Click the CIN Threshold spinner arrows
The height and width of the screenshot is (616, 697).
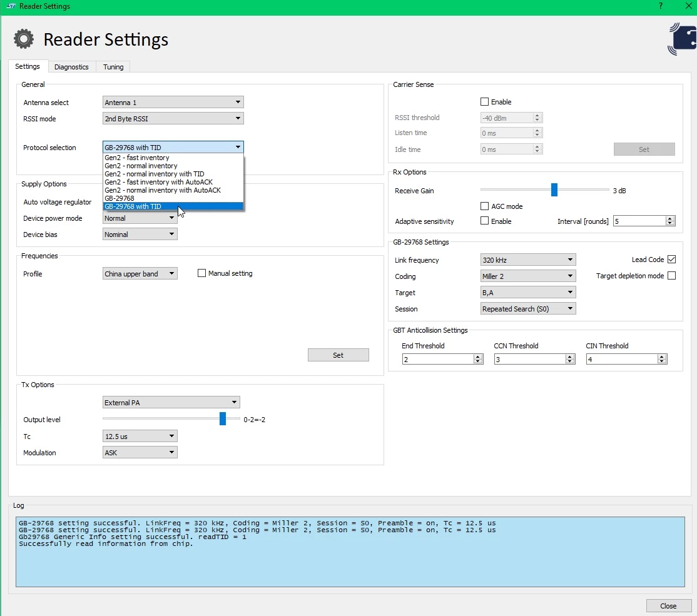point(663,359)
